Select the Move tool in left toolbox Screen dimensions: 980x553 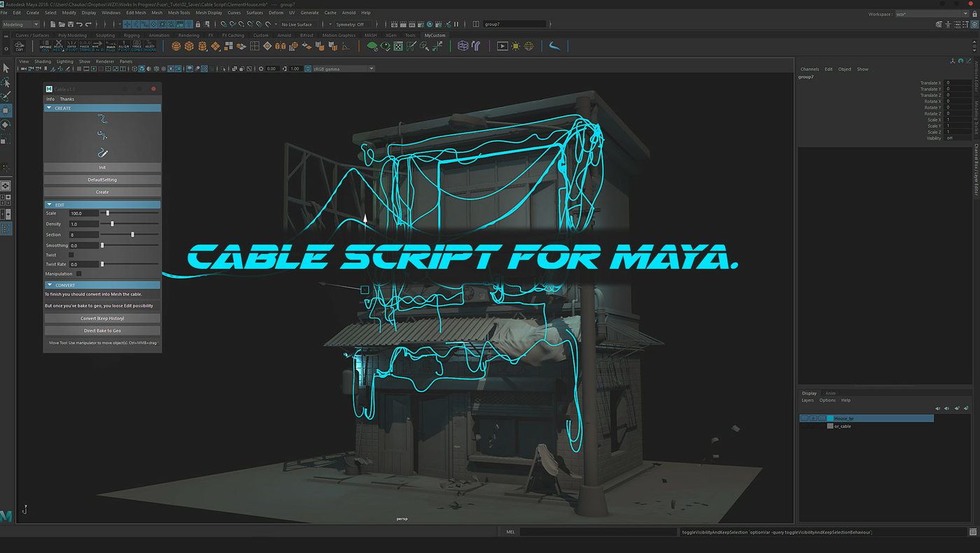[x=6, y=110]
